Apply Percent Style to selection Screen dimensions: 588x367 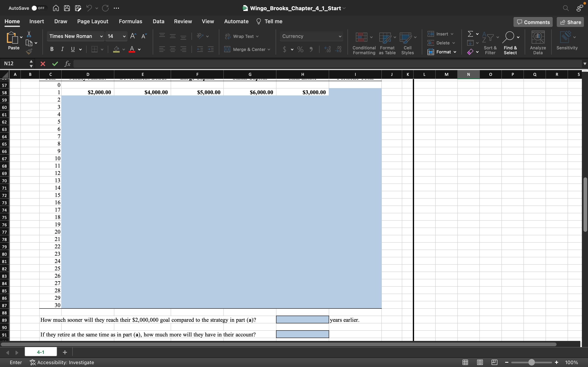click(300, 49)
